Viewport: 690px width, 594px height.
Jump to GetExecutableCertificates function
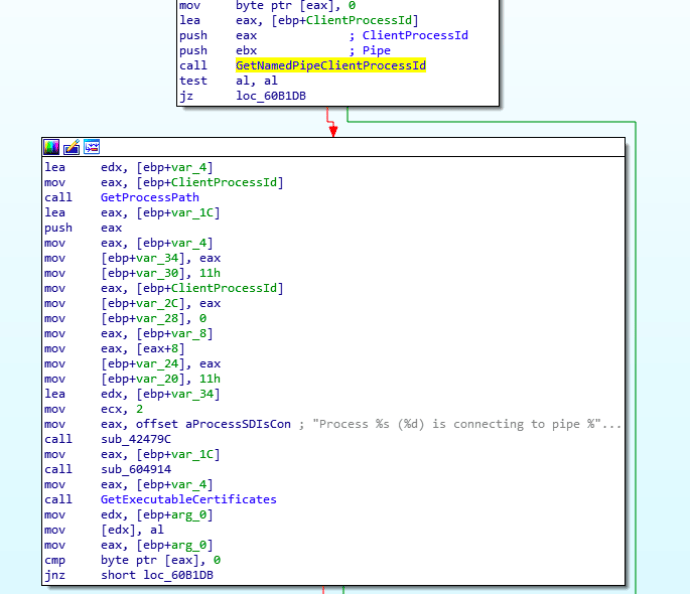pos(188,500)
